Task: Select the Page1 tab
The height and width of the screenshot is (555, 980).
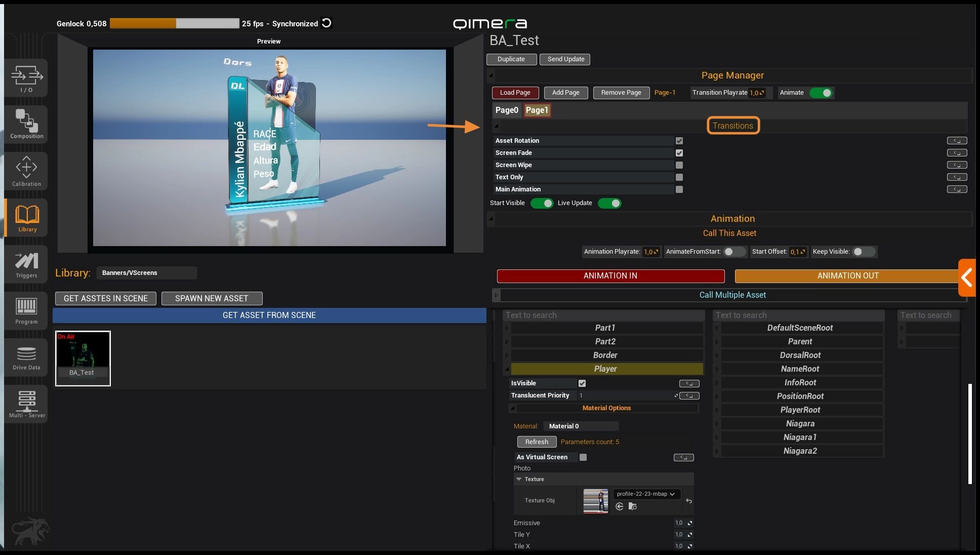Action: [537, 110]
